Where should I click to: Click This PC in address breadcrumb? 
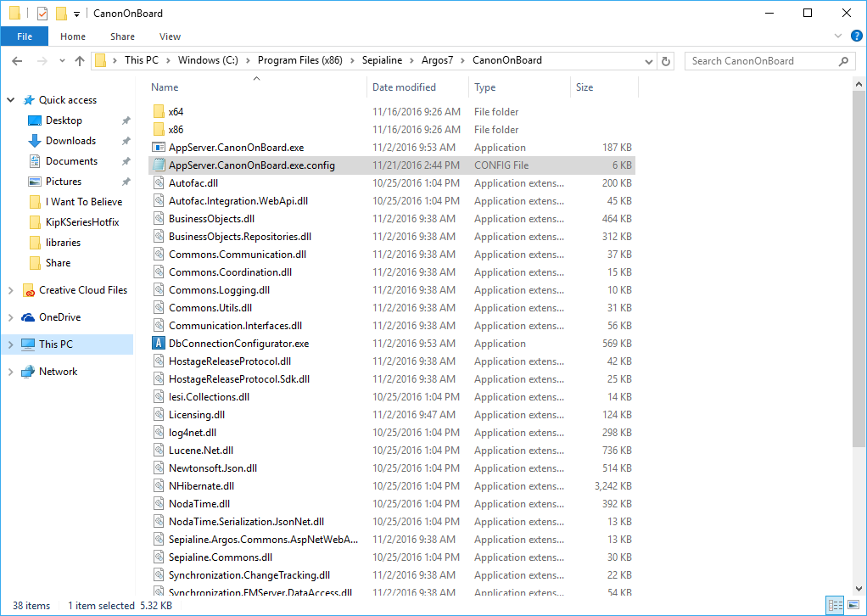click(x=142, y=60)
